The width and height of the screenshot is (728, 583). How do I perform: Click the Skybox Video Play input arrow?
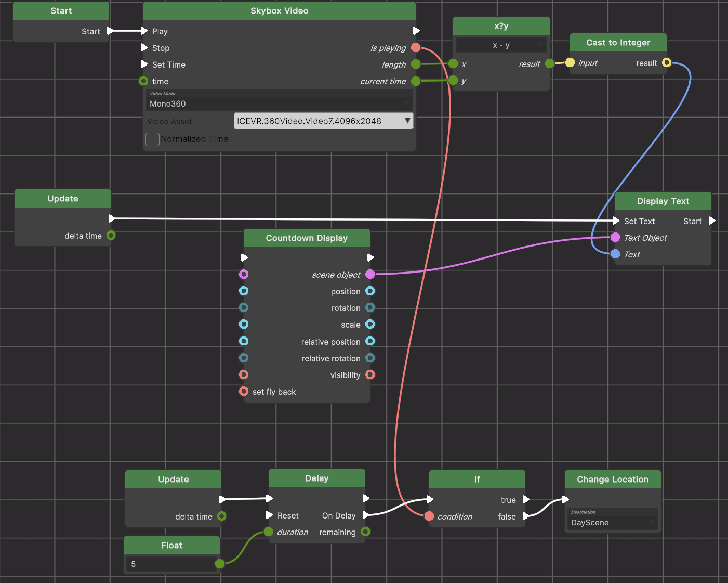(144, 31)
